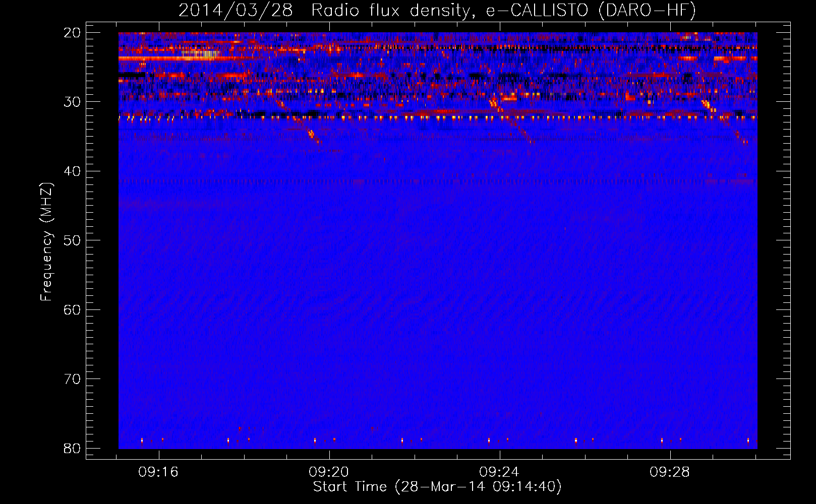Click the time tick label '09:16'
Viewport: 816px width, 504px height.
click(x=158, y=472)
